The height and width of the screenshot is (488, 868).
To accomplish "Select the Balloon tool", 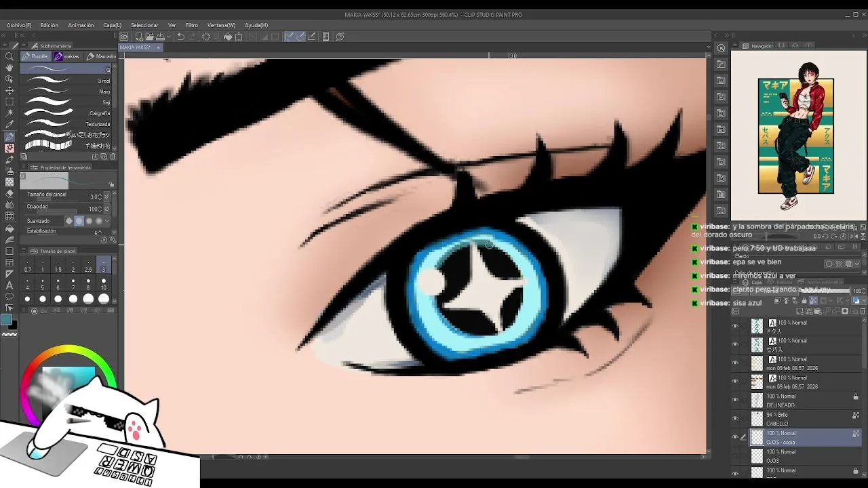I will click(9, 297).
